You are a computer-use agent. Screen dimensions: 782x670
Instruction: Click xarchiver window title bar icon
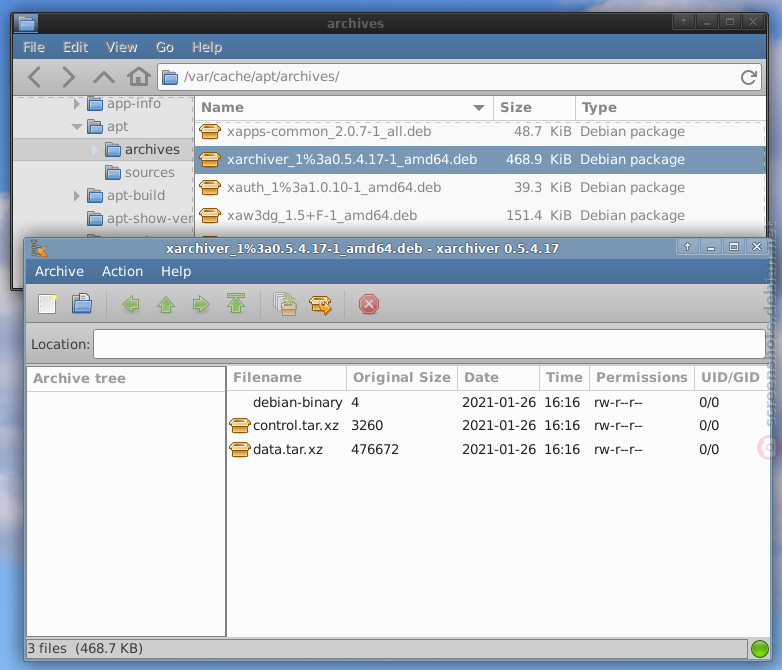pyautogui.click(x=39, y=248)
